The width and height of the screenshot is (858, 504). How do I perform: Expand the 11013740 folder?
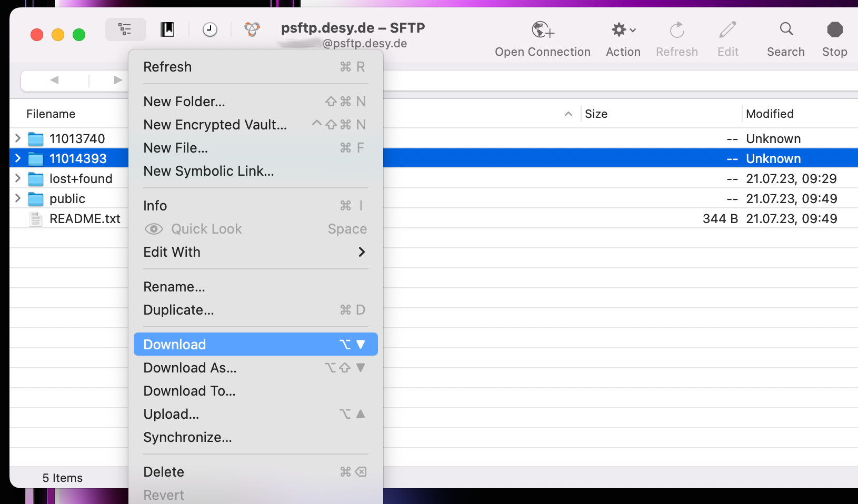coord(18,138)
